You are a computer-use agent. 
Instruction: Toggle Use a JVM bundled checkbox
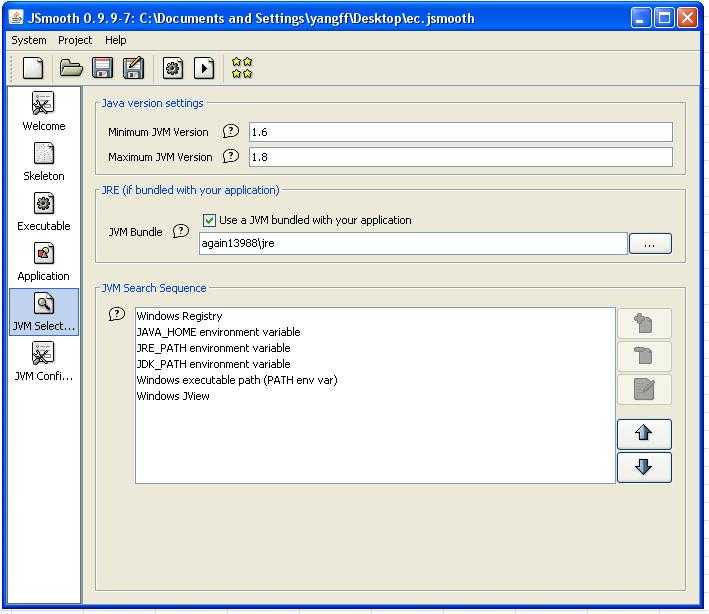[209, 220]
